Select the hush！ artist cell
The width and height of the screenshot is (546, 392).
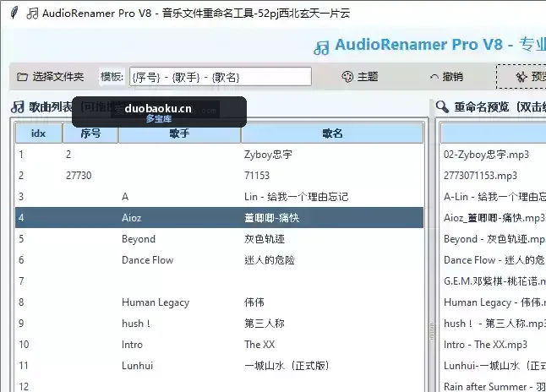136,324
